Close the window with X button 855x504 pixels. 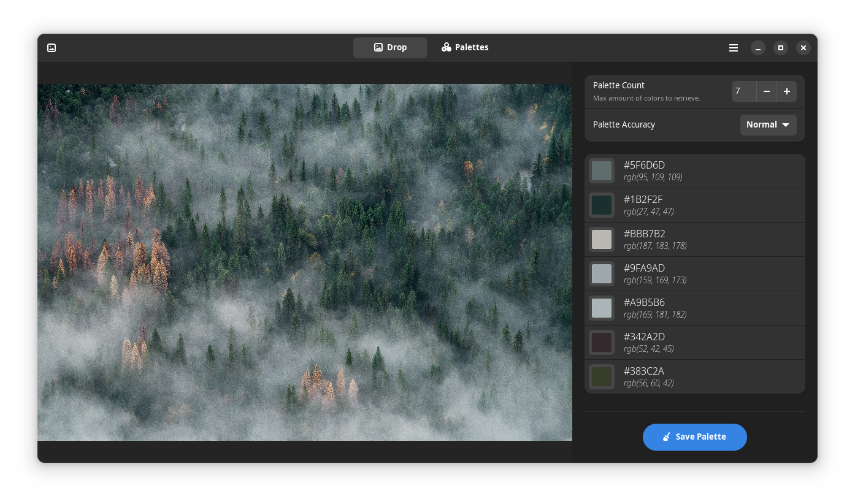[803, 48]
